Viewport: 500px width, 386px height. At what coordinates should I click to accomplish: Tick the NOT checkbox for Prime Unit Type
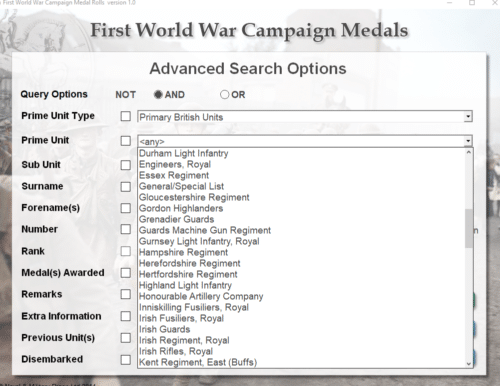(x=126, y=116)
